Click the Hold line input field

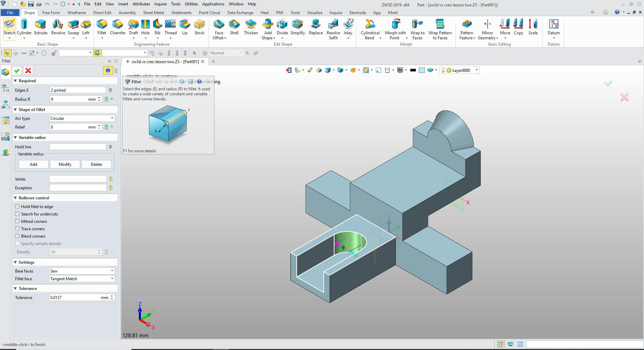[x=78, y=147]
